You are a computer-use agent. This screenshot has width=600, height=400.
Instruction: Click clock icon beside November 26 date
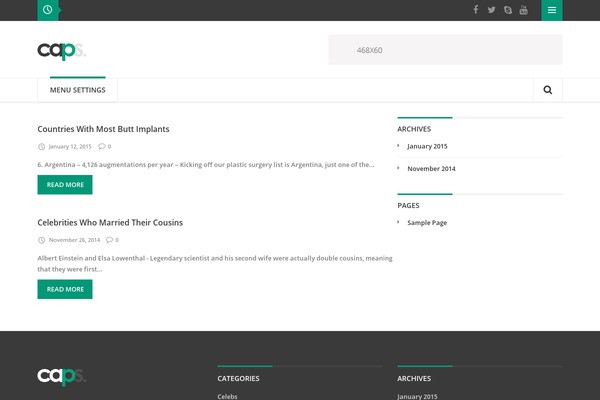(x=41, y=240)
